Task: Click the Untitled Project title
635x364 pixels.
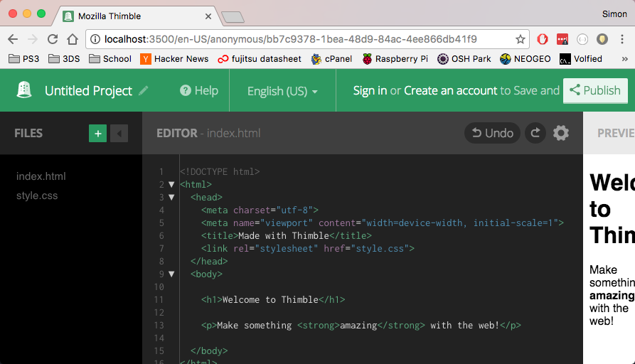Action: pyautogui.click(x=88, y=91)
